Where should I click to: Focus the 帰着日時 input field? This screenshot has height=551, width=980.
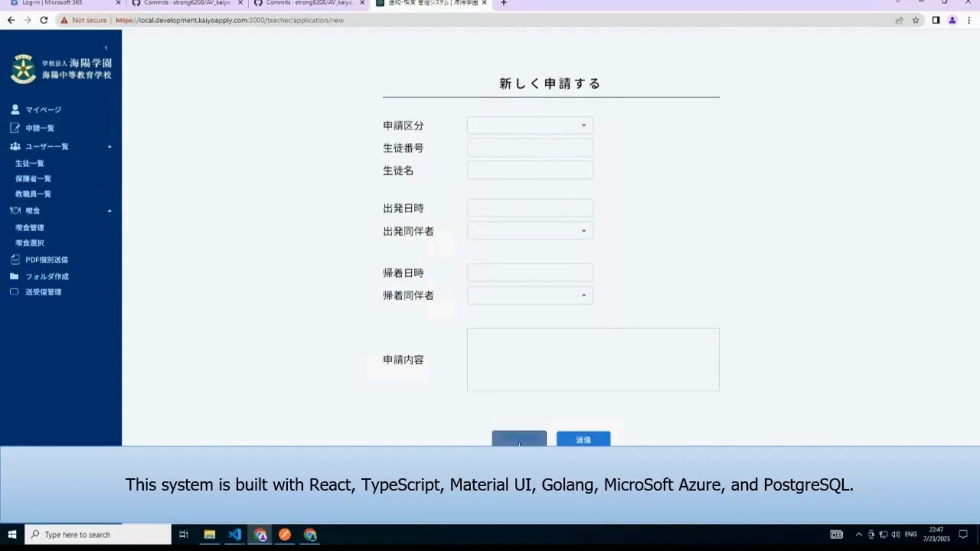pos(530,273)
